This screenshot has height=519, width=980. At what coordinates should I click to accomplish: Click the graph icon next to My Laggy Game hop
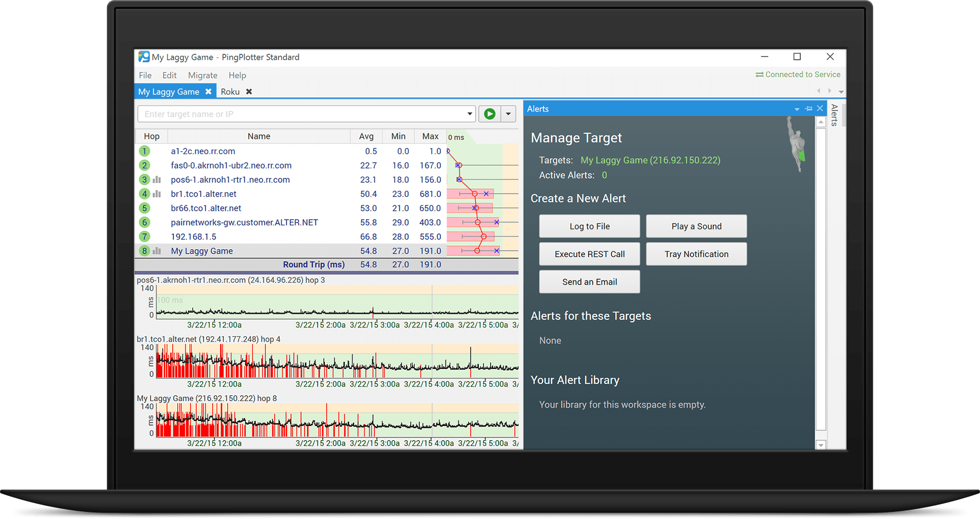click(x=157, y=251)
